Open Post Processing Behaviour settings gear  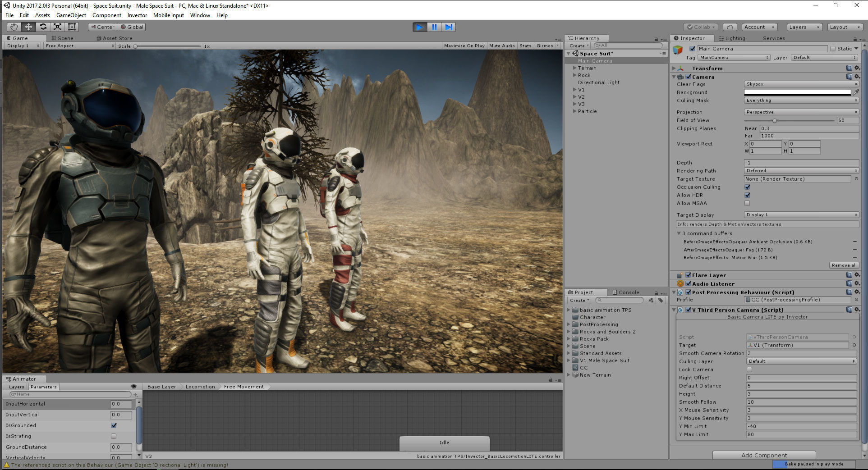[857, 292]
